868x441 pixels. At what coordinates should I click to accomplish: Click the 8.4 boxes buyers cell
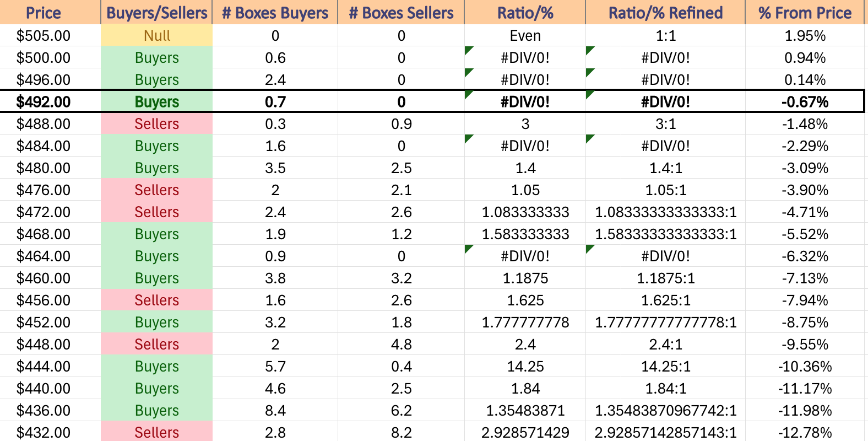tap(275, 410)
